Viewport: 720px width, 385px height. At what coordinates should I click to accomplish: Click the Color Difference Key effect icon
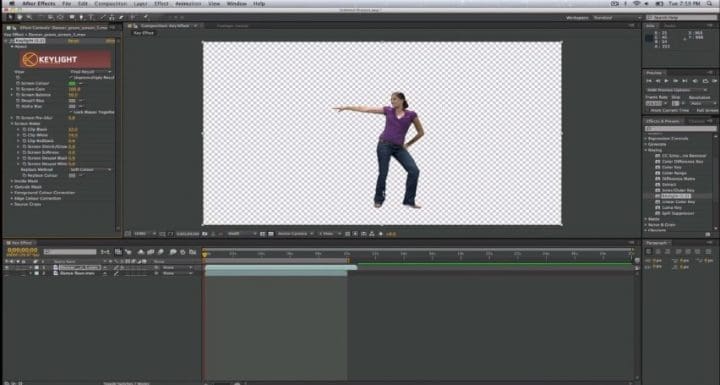(x=658, y=161)
